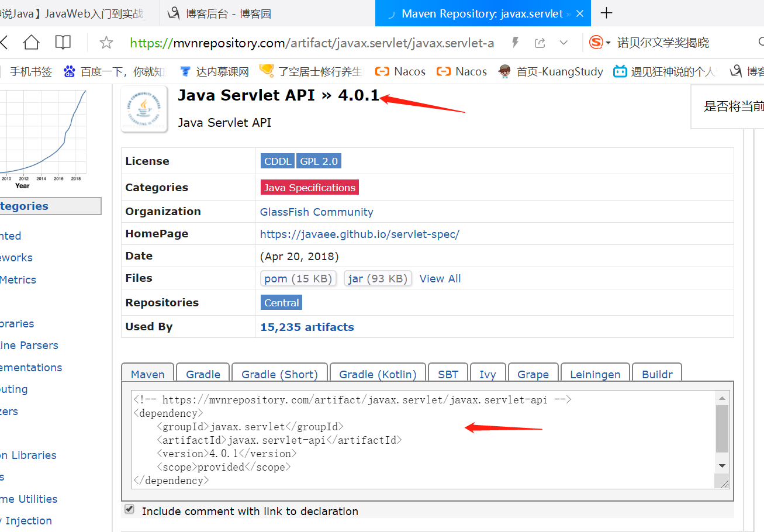Select the Gradle (Short) tab
This screenshot has height=532, width=764.
pyautogui.click(x=279, y=374)
